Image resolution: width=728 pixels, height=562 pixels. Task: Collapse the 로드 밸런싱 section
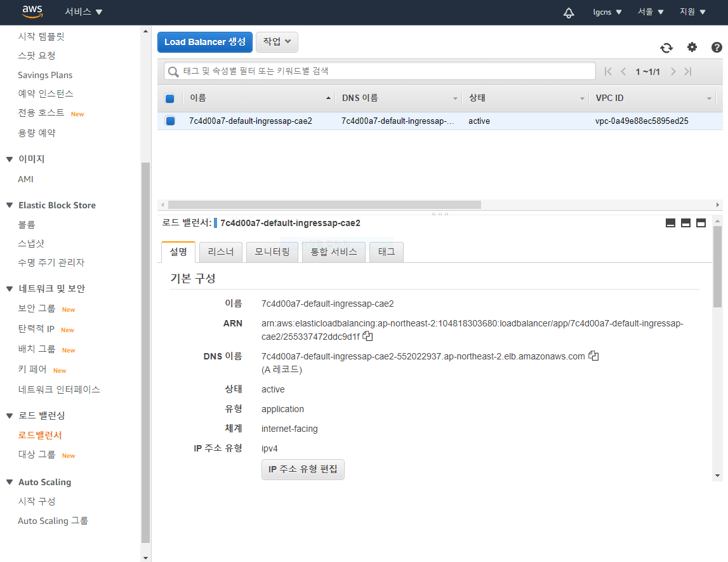[x=10, y=416]
